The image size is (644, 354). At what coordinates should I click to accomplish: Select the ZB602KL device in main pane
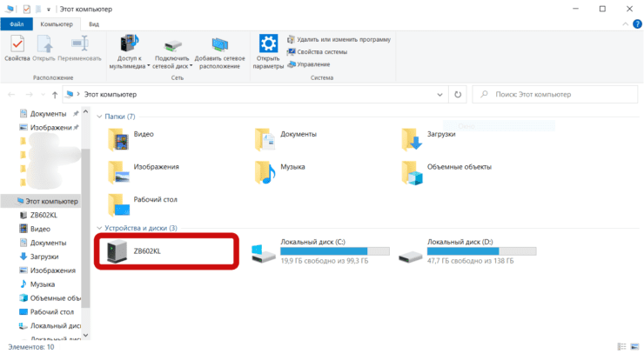(x=166, y=251)
